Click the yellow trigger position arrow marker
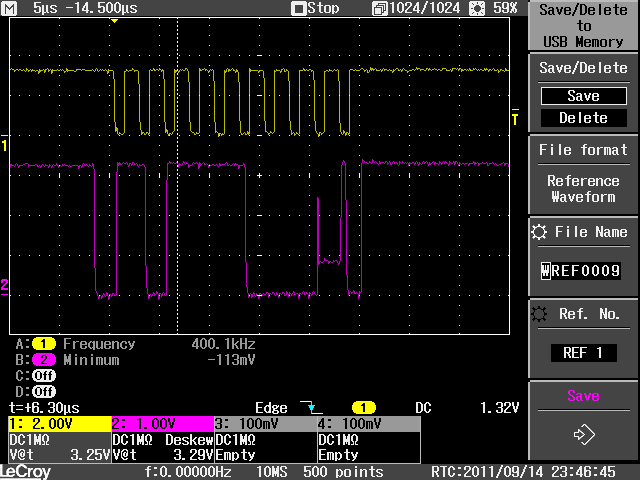640x480 pixels. pyautogui.click(x=115, y=21)
